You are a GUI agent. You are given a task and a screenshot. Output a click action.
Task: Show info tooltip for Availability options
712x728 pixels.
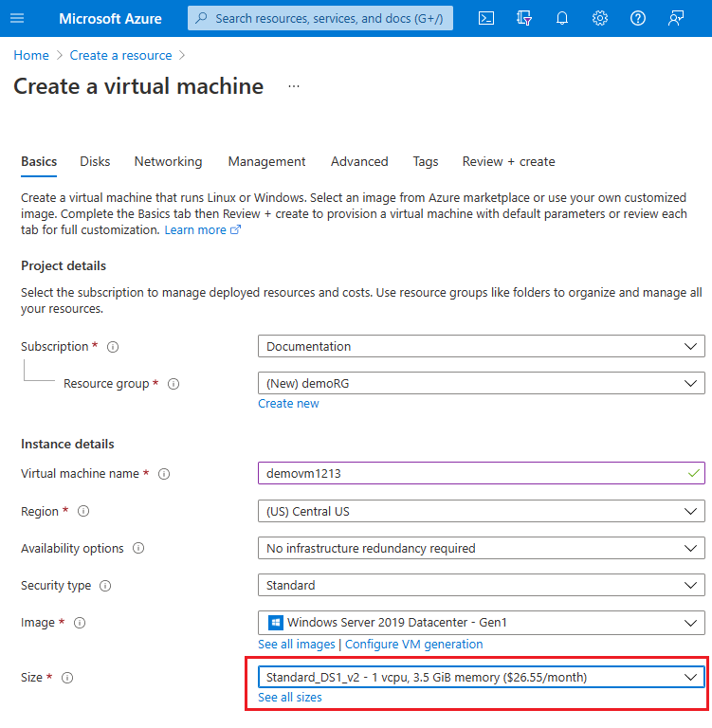[138, 548]
